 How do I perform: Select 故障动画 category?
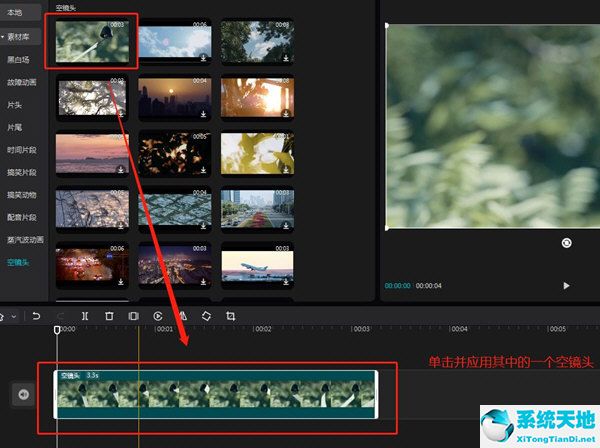pyautogui.click(x=21, y=82)
